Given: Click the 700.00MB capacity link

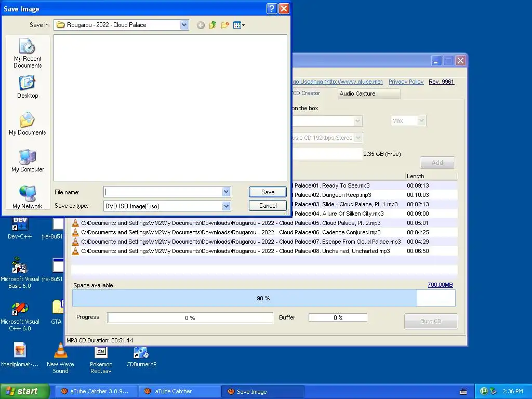Looking at the screenshot, I should 440,285.
